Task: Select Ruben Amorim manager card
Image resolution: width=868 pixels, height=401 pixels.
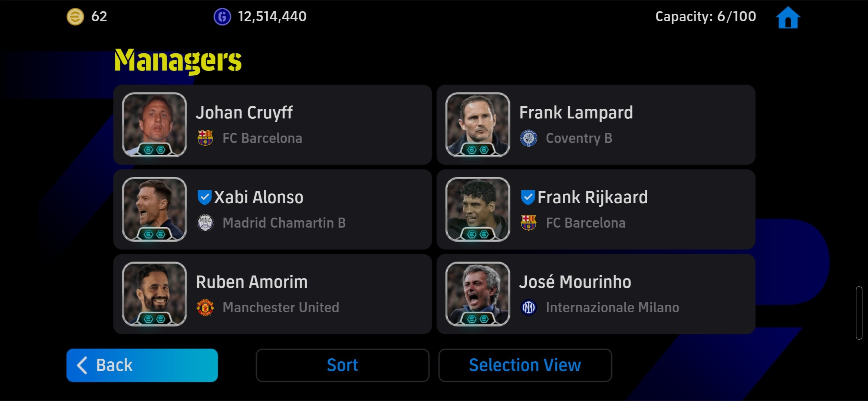Action: [273, 294]
